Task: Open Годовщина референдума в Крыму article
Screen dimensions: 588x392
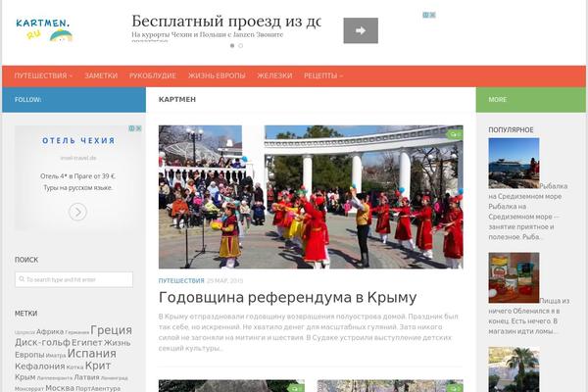Action: point(287,298)
